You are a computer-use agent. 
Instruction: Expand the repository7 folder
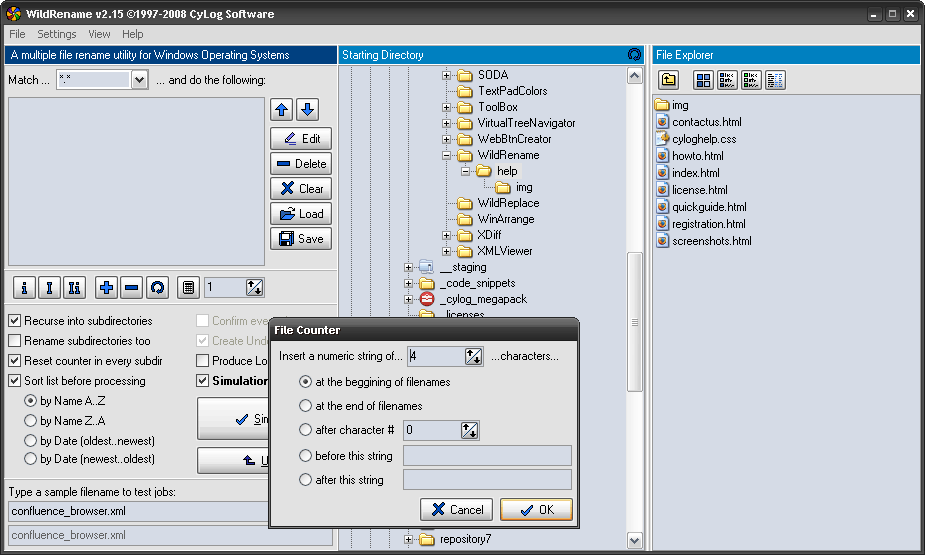(x=408, y=539)
